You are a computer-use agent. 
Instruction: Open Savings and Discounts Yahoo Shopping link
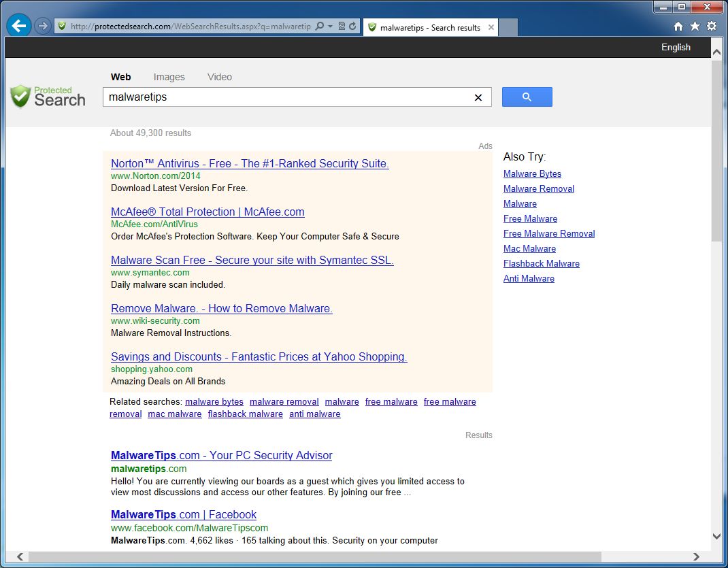click(x=259, y=357)
